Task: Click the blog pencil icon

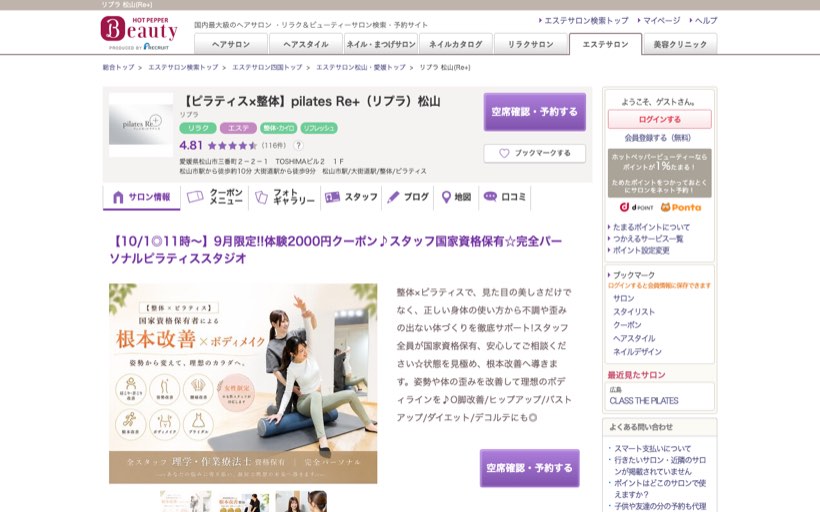Action: 393,197
